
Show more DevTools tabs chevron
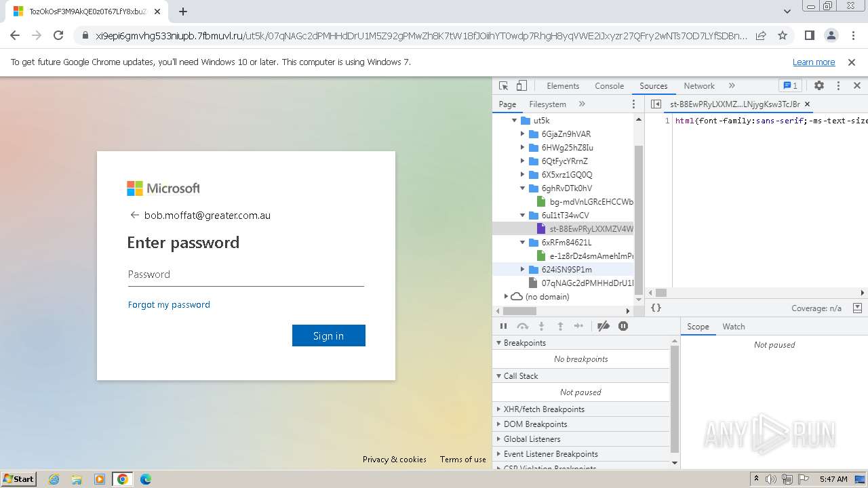pos(732,86)
